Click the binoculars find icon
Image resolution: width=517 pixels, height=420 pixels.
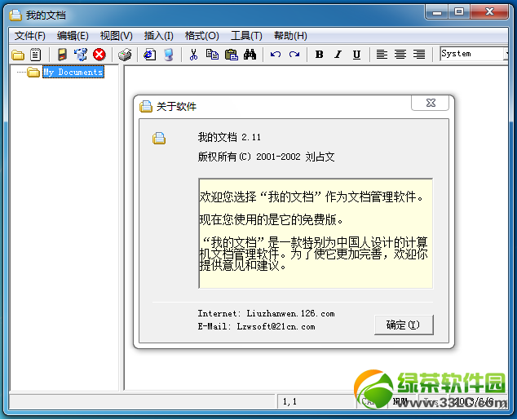pos(250,55)
